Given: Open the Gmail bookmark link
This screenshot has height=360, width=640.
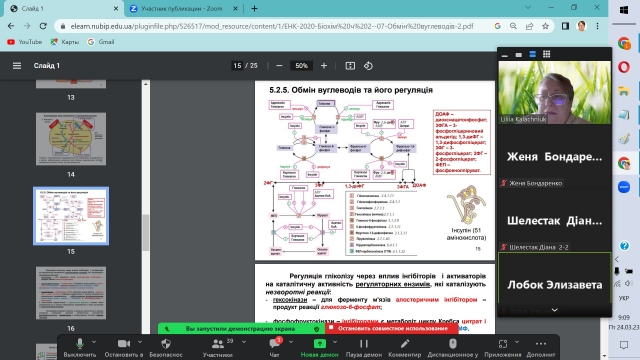Looking at the screenshot, I should [101, 42].
